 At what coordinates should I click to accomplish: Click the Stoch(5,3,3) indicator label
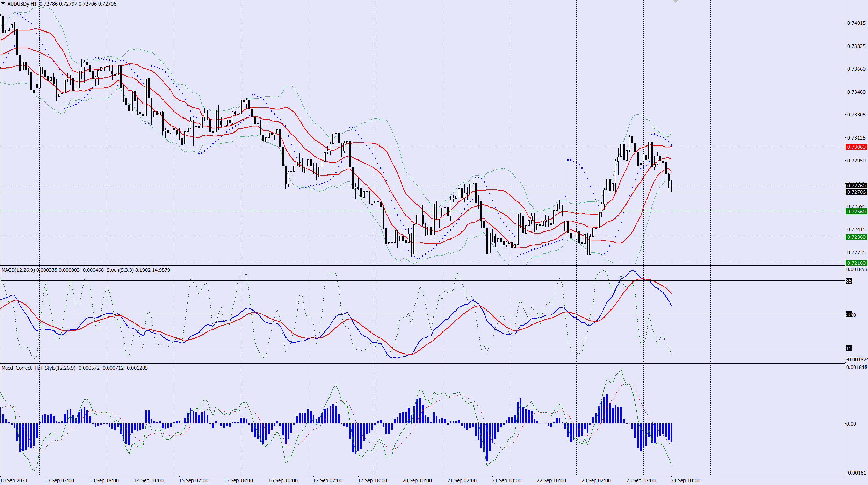(120, 270)
